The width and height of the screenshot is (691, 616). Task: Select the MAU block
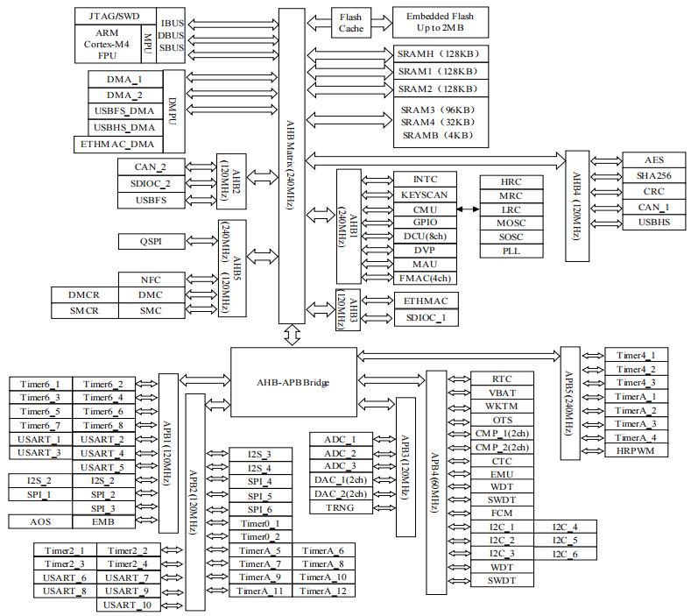coord(425,264)
